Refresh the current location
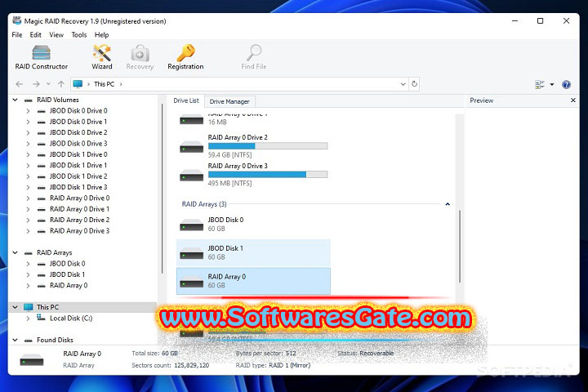The height and width of the screenshot is (392, 588). tap(414, 84)
